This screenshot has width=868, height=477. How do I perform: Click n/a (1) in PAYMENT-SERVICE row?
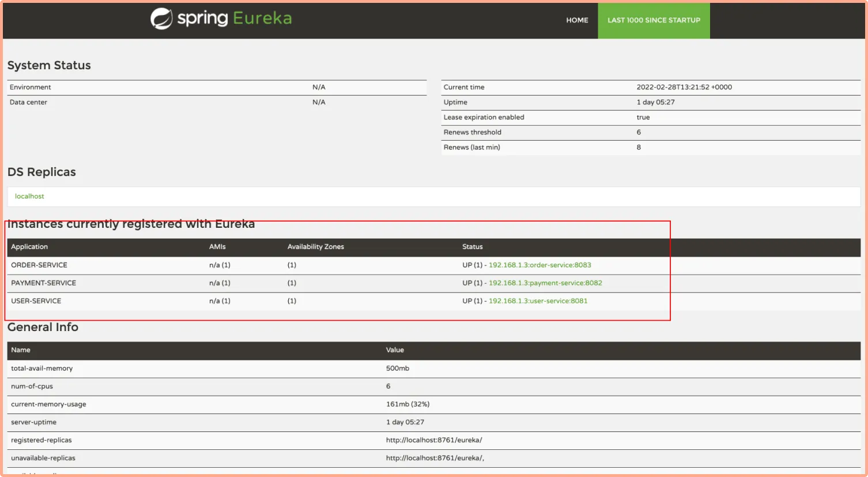220,283
